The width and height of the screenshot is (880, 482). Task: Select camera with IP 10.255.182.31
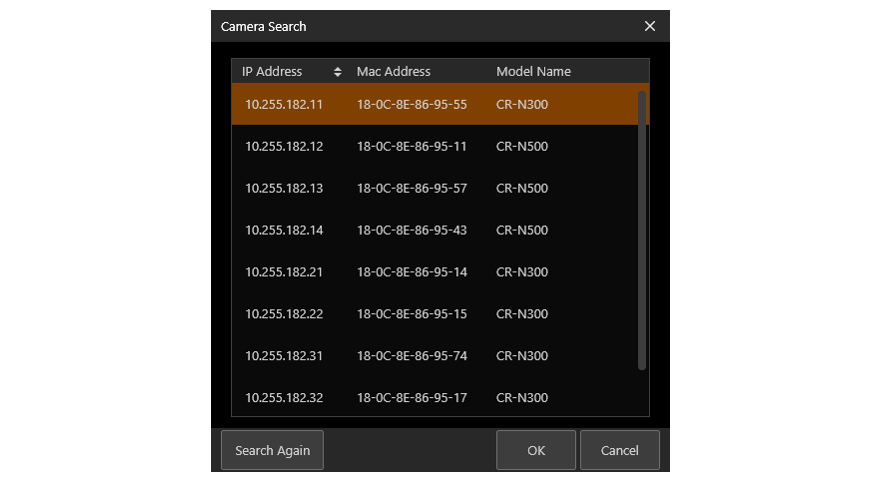(x=284, y=357)
